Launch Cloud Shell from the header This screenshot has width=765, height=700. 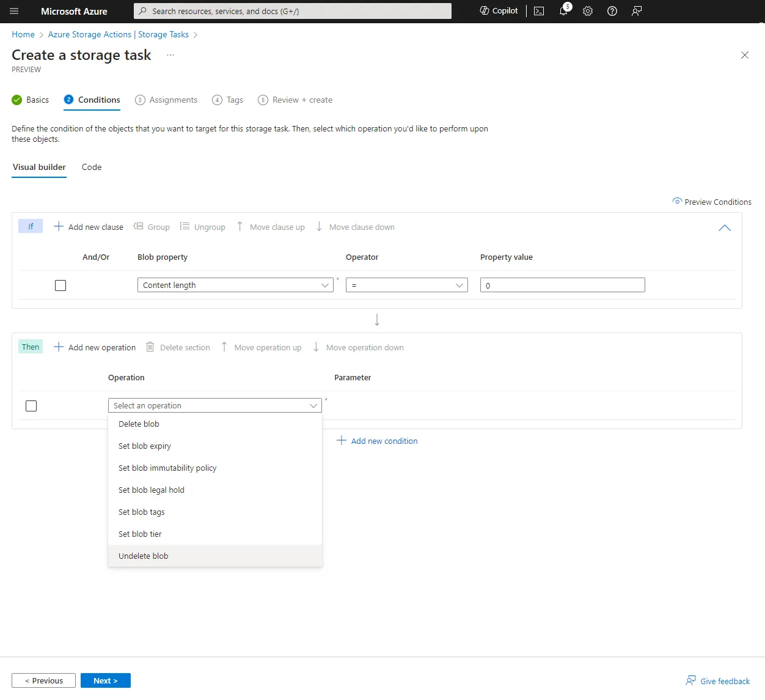pyautogui.click(x=539, y=11)
